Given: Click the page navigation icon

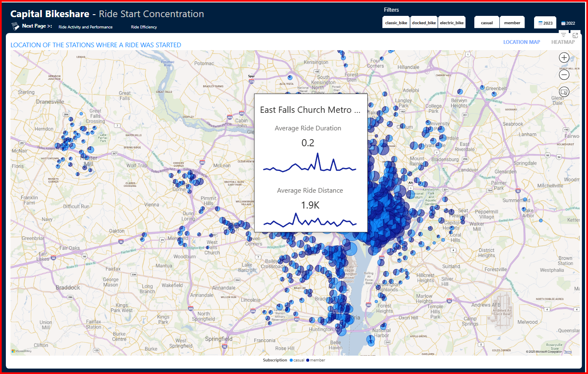Looking at the screenshot, I should point(15,26).
